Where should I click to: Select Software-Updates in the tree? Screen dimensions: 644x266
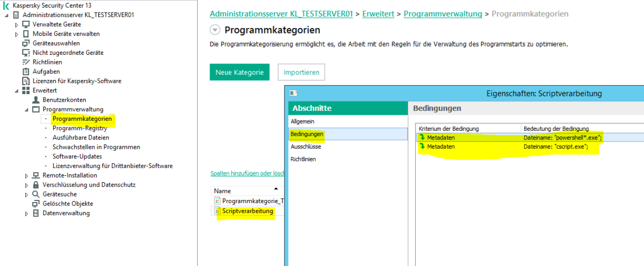[x=77, y=156]
